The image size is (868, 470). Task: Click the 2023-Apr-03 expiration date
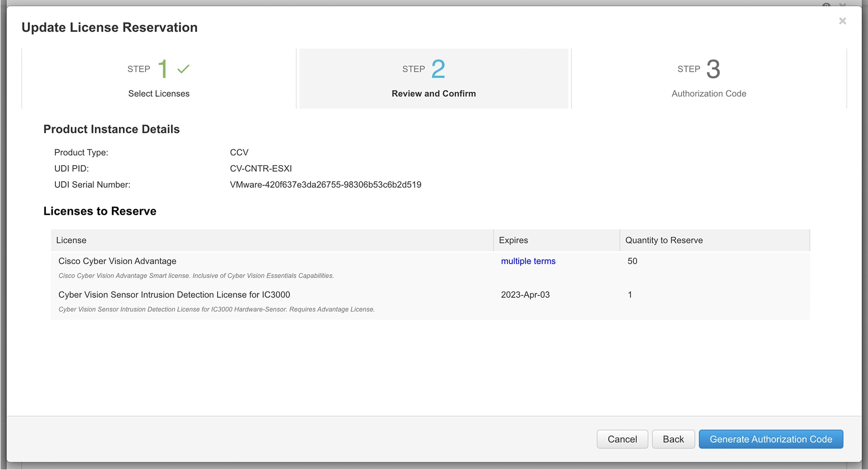(x=525, y=295)
